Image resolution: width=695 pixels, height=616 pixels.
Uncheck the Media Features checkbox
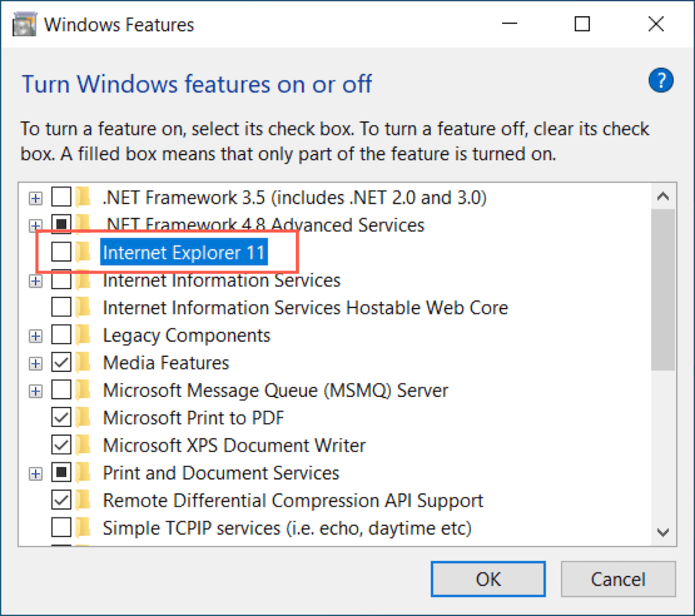tap(62, 363)
